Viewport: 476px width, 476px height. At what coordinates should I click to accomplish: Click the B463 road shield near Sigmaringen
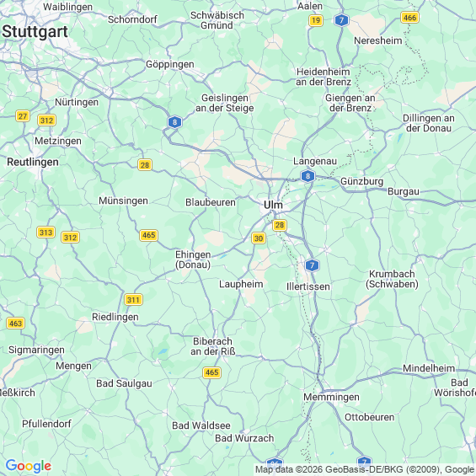point(15,324)
